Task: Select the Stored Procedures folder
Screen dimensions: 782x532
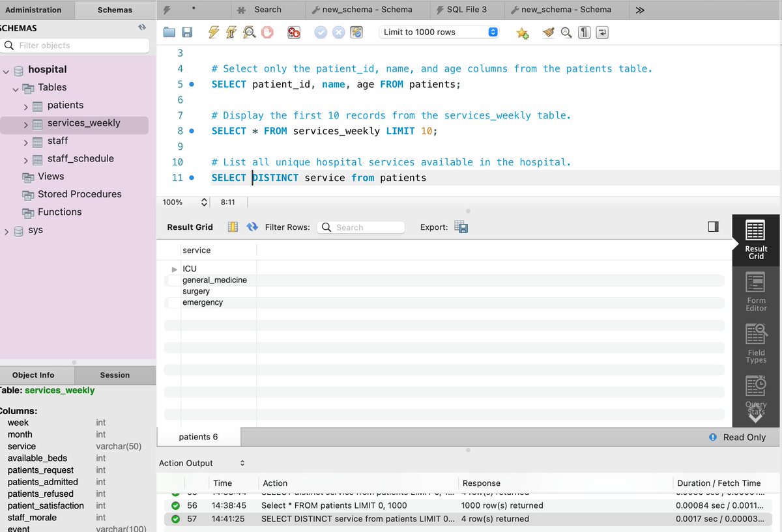Action: tap(80, 194)
